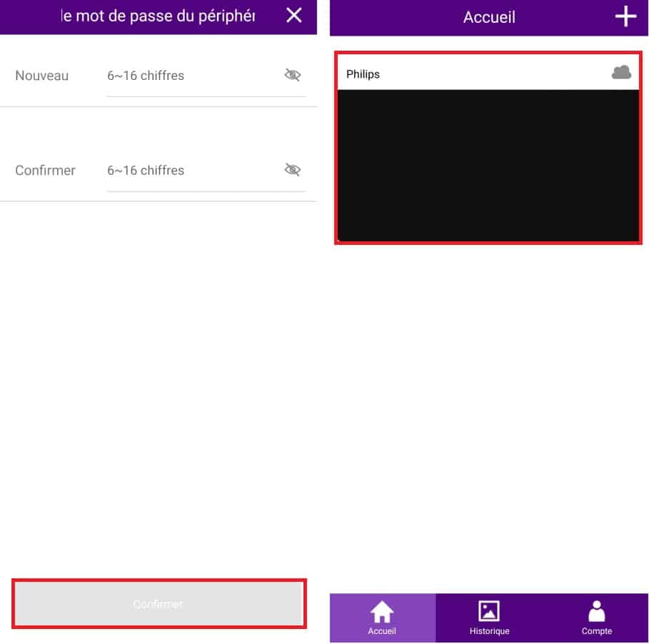649x644 pixels.
Task: Switch to the Historique tab label
Action: pos(489,631)
